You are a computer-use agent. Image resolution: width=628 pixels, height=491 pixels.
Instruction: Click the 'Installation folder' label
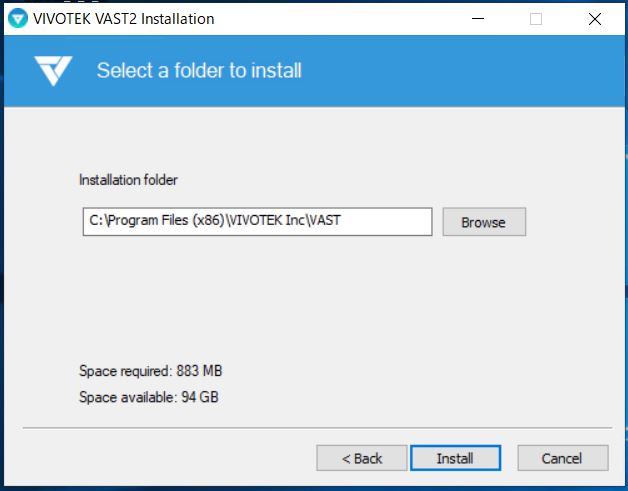pyautogui.click(x=128, y=180)
